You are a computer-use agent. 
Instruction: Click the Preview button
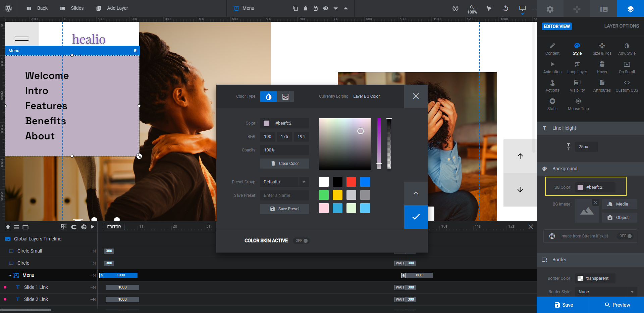tap(617, 305)
